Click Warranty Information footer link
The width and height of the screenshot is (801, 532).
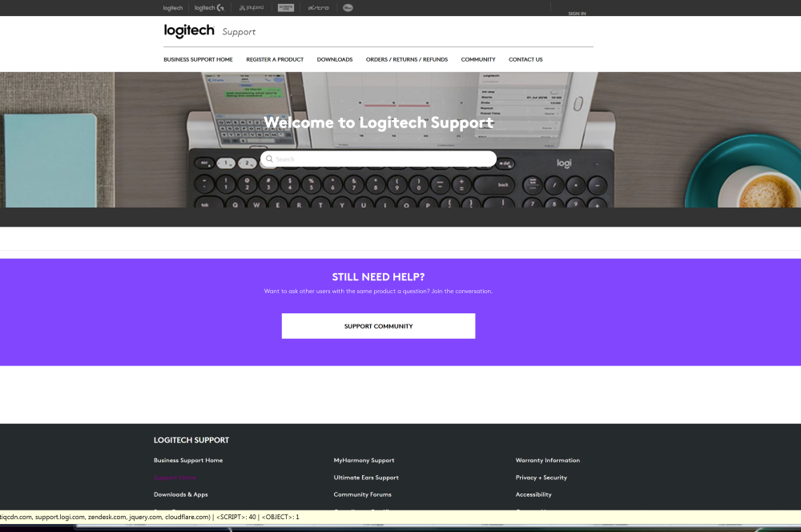coord(547,461)
